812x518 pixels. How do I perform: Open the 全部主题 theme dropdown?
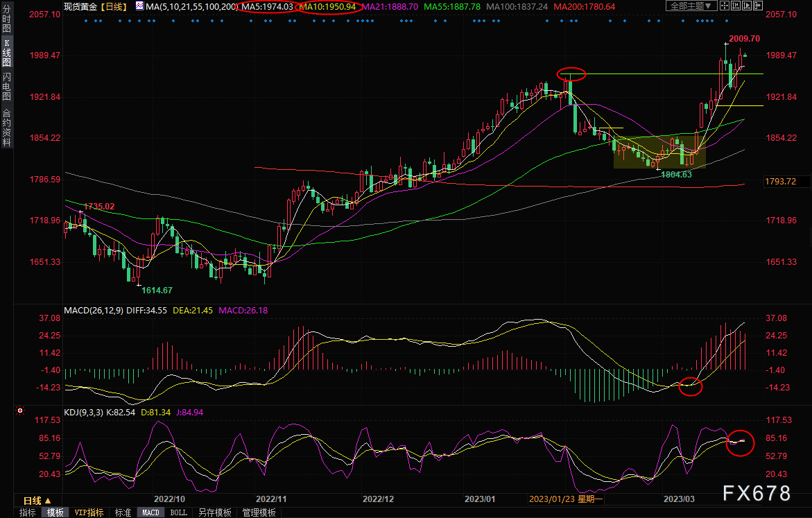click(x=691, y=6)
